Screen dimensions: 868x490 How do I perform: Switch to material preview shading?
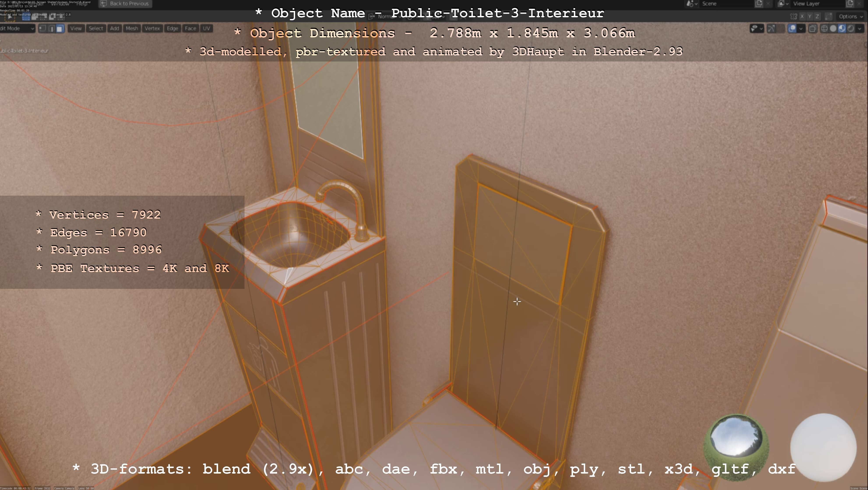click(x=842, y=29)
